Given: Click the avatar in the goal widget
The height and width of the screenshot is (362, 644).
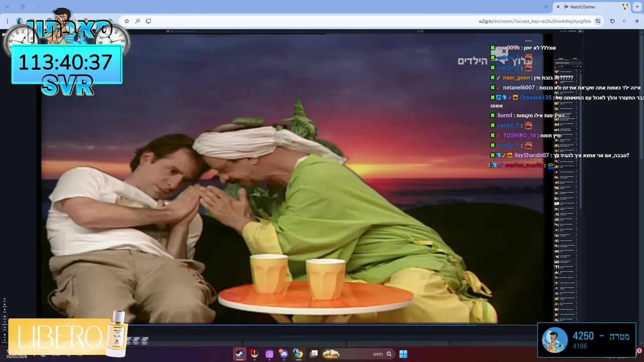Looking at the screenshot, I should coord(554,340).
